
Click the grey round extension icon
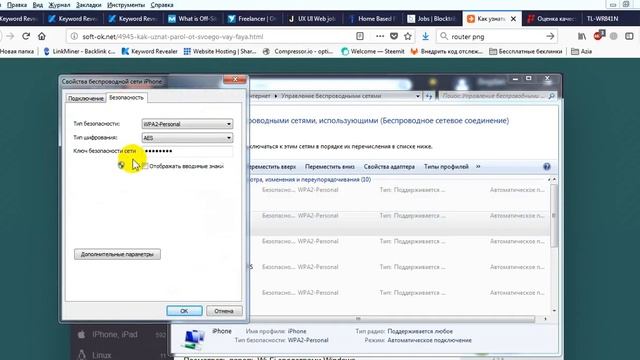(613, 36)
